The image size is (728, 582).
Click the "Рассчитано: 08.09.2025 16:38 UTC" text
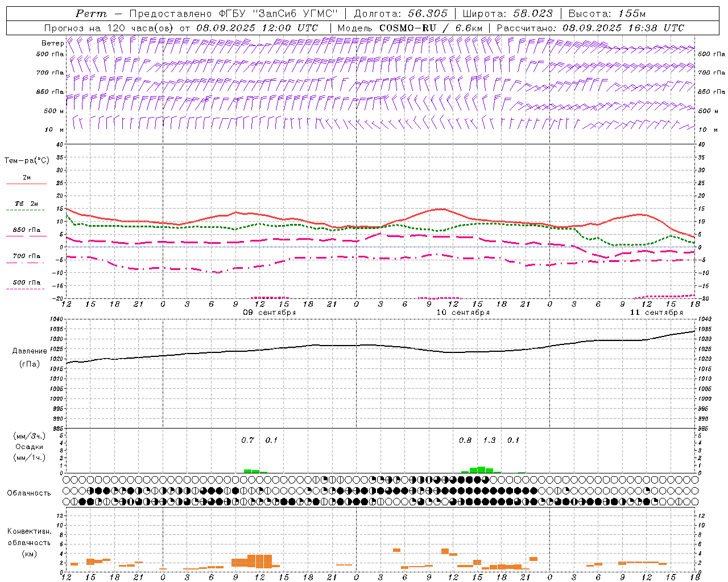pyautogui.click(x=590, y=28)
